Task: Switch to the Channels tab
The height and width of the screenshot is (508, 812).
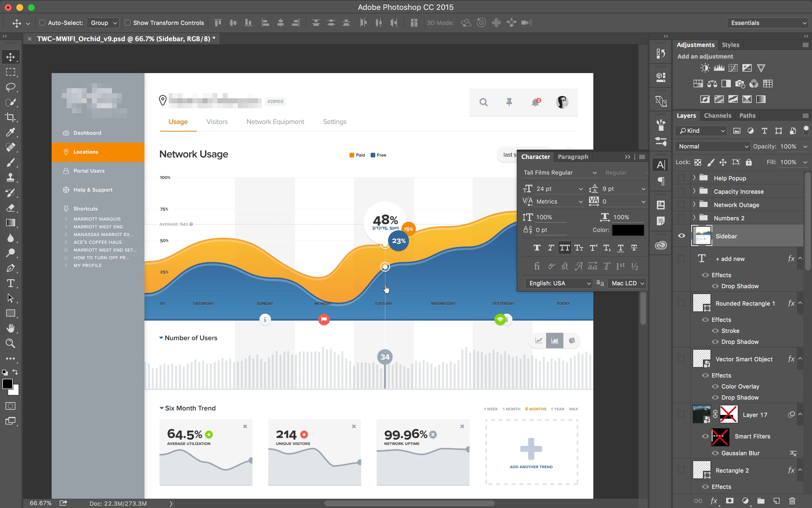Action: tap(717, 116)
